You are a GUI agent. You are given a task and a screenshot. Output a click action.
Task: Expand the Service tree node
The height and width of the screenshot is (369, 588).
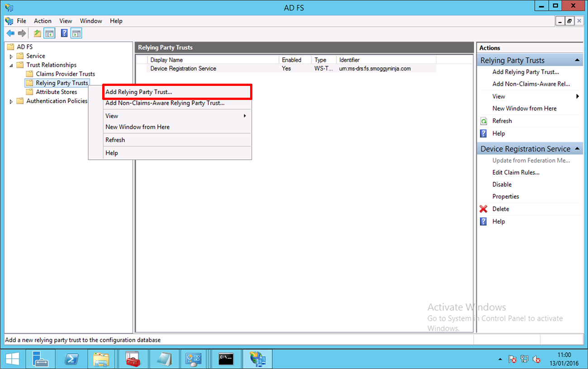11,57
